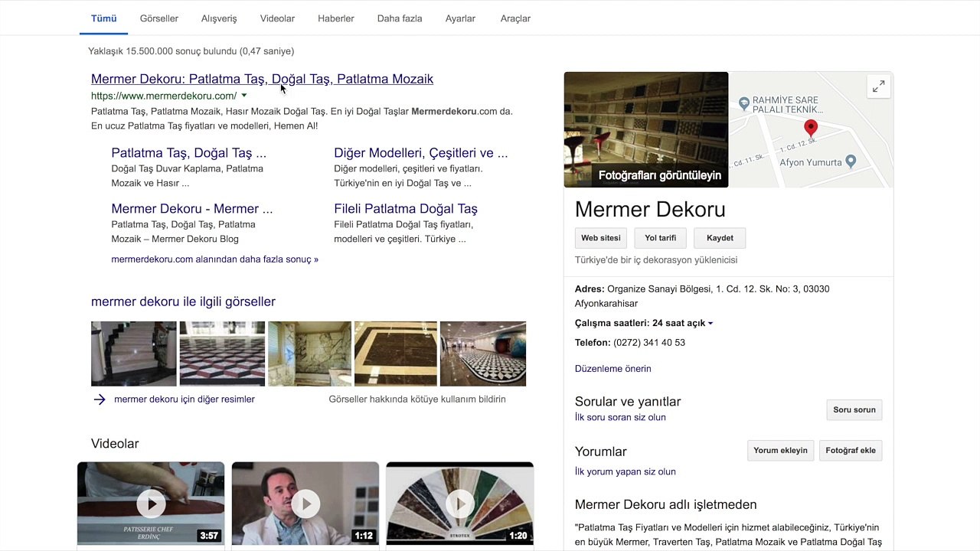The height and width of the screenshot is (551, 980).
Task: Open the Haberler tab
Action: click(336, 18)
